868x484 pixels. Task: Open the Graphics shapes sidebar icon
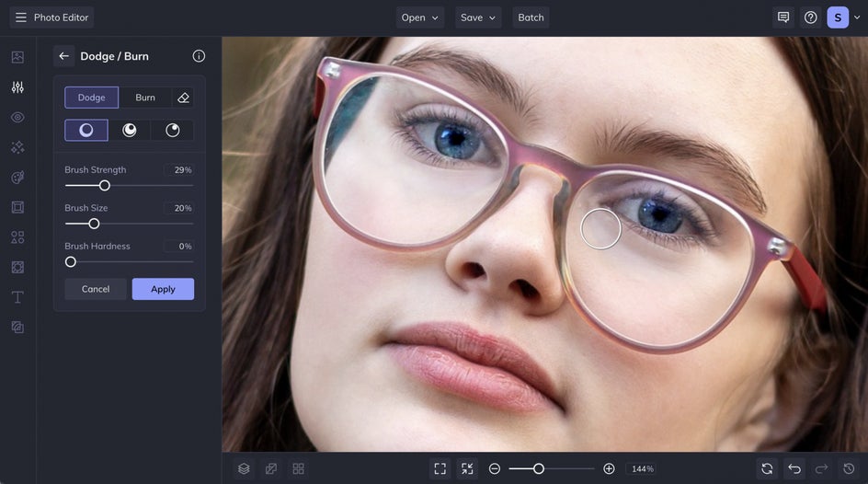pos(17,237)
